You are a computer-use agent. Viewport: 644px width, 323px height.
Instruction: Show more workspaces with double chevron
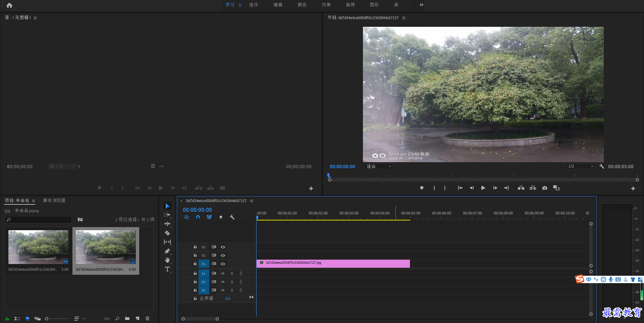(x=422, y=5)
